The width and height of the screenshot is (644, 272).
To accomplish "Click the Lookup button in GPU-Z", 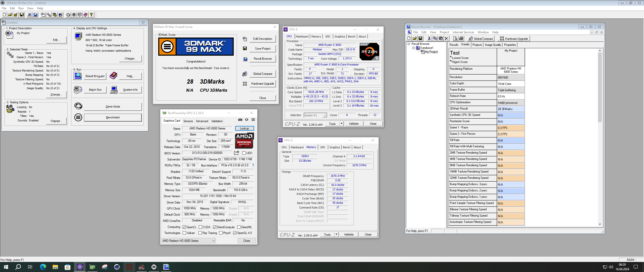I will 244,128.
